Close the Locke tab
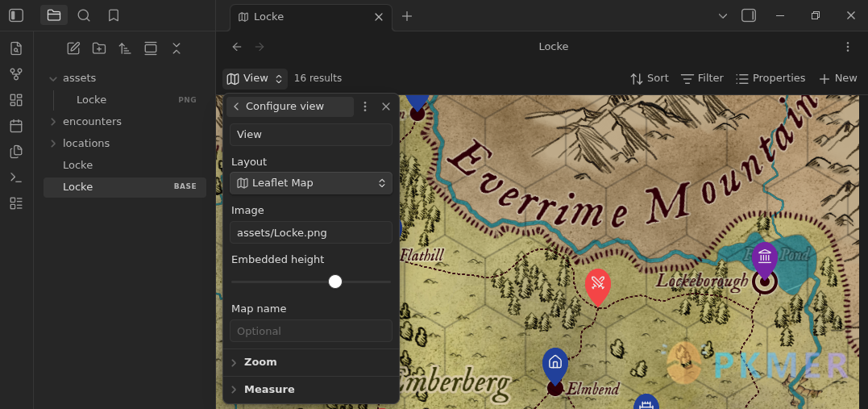Image resolution: width=868 pixels, height=409 pixels. click(379, 17)
